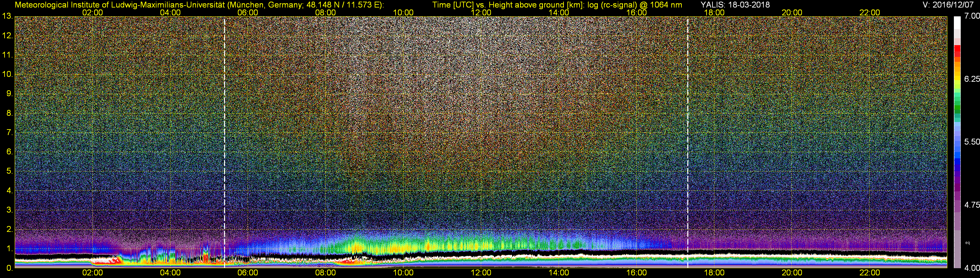Click the 13 km height axis label

[x=7, y=16]
